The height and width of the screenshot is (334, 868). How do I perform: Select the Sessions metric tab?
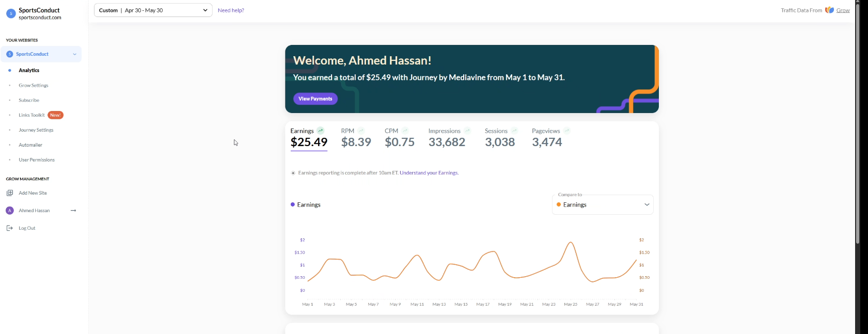(x=501, y=138)
